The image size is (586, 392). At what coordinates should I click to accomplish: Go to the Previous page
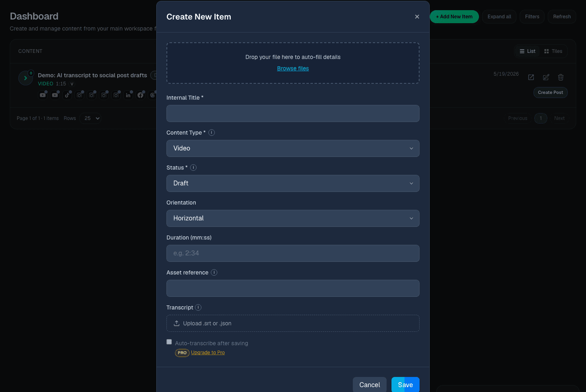(518, 118)
